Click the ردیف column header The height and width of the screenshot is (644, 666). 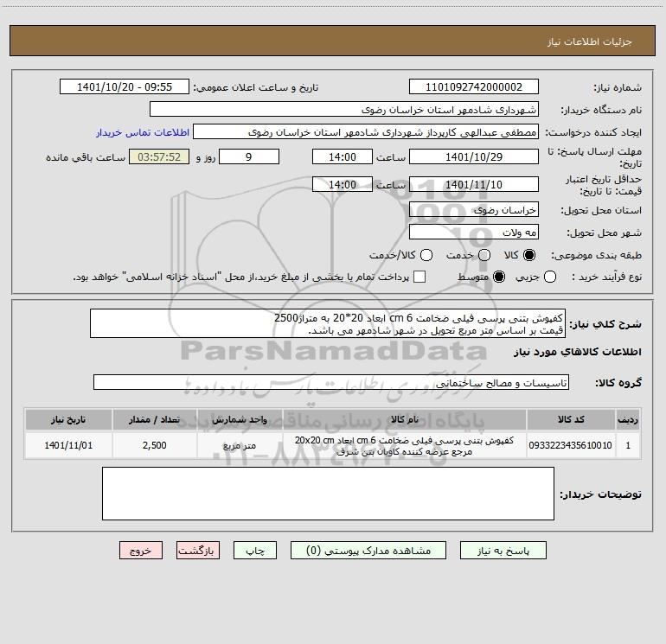click(x=628, y=419)
